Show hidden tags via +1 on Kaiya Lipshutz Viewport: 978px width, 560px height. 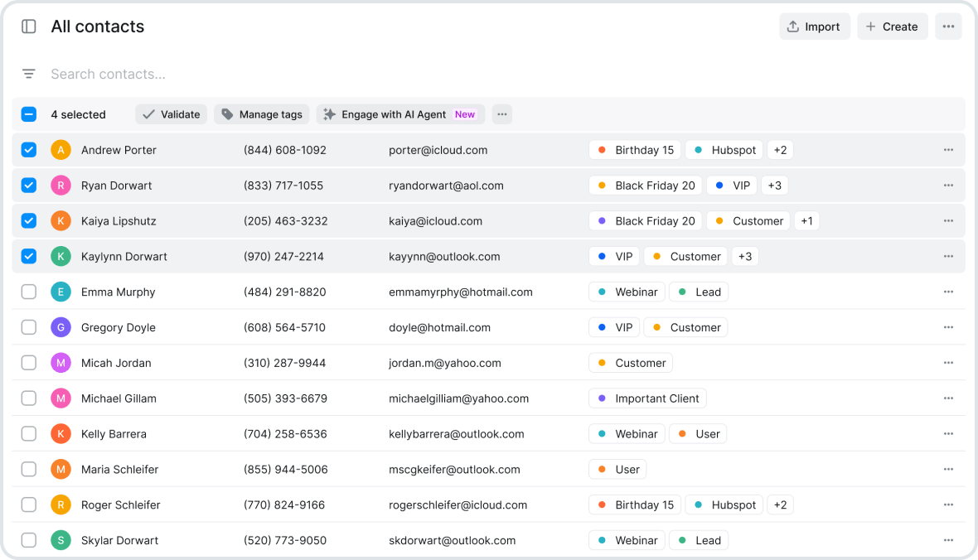(x=806, y=220)
